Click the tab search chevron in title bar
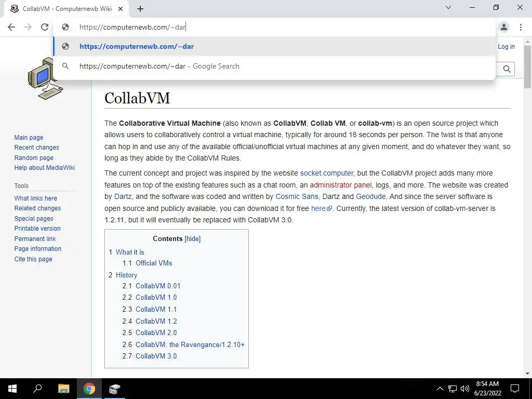The image size is (532, 399). click(x=448, y=7)
